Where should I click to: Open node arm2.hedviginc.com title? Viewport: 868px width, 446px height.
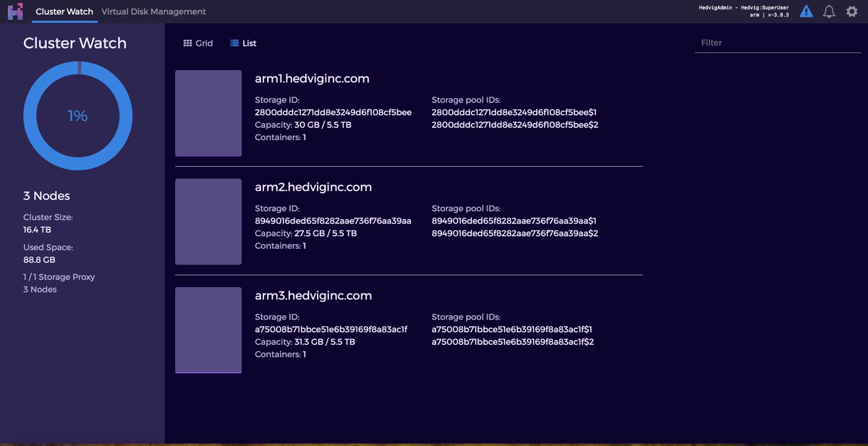(313, 186)
